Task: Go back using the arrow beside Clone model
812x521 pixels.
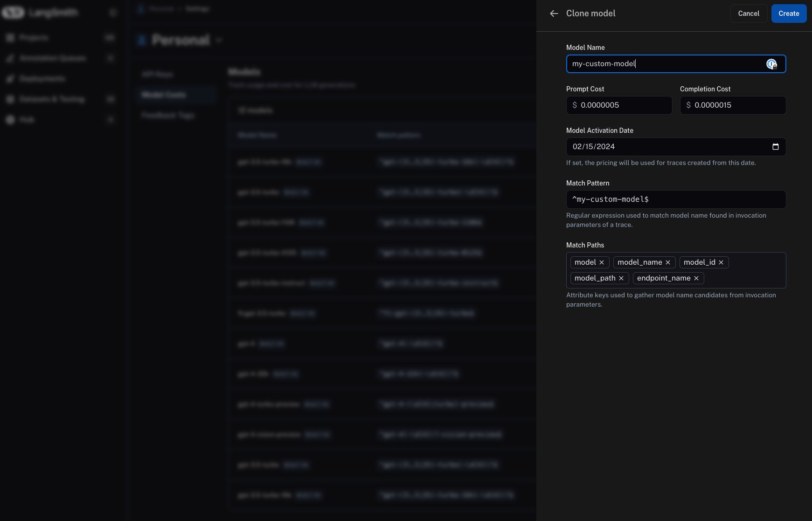Action: point(554,14)
